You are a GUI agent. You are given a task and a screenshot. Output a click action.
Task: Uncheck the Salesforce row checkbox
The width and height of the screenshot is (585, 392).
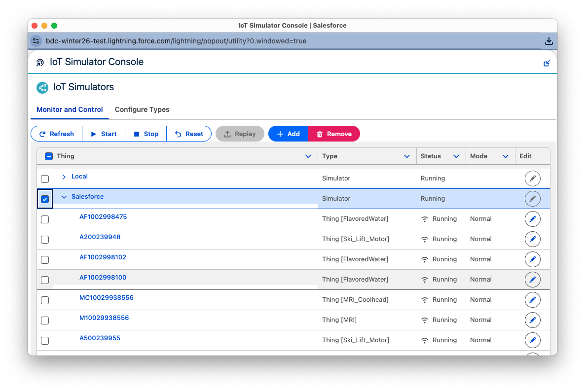[45, 199]
